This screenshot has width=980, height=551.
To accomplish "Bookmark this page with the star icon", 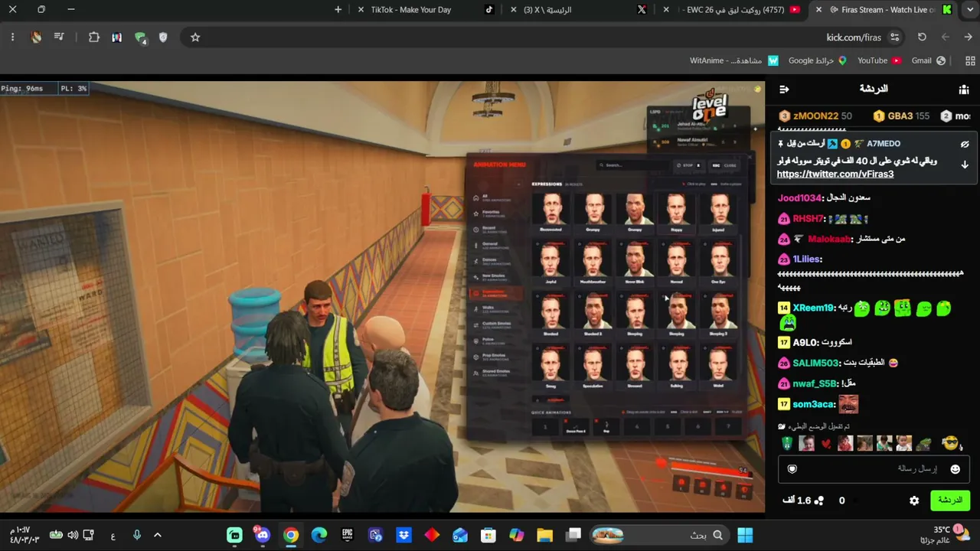I will 195,37.
